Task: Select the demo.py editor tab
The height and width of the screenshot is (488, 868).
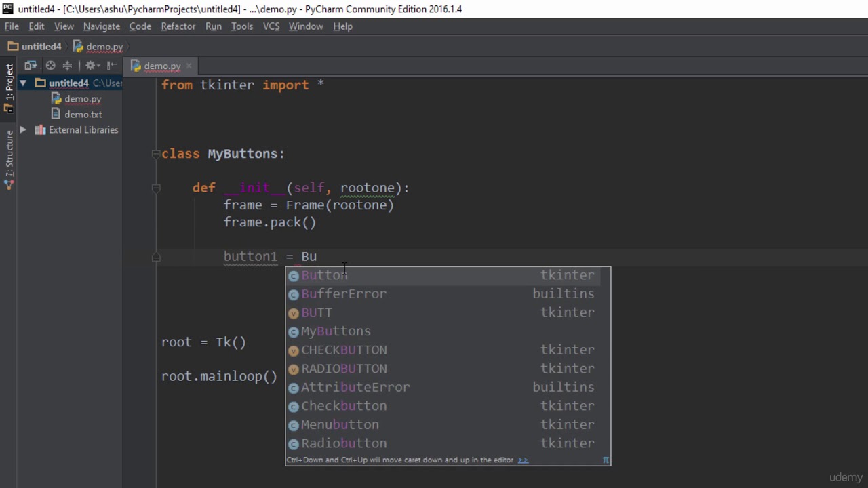Action: (x=161, y=66)
